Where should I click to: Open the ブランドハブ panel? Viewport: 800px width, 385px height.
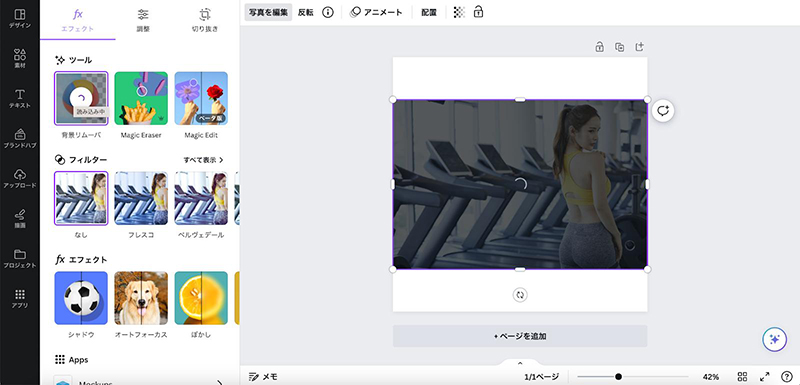[x=19, y=138]
